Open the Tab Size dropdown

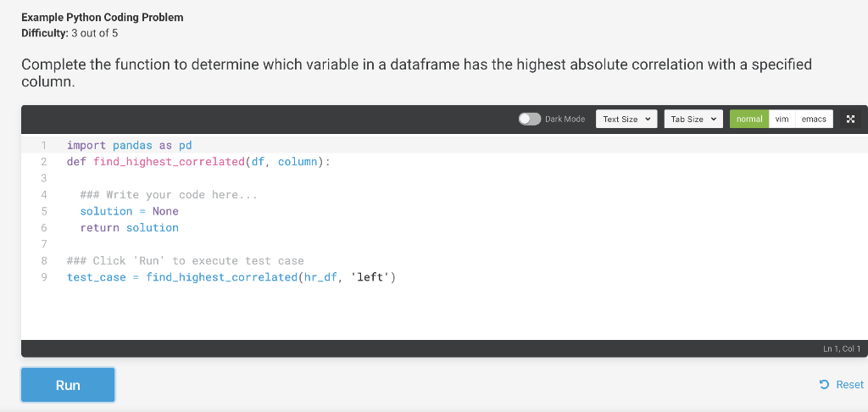[x=693, y=119]
